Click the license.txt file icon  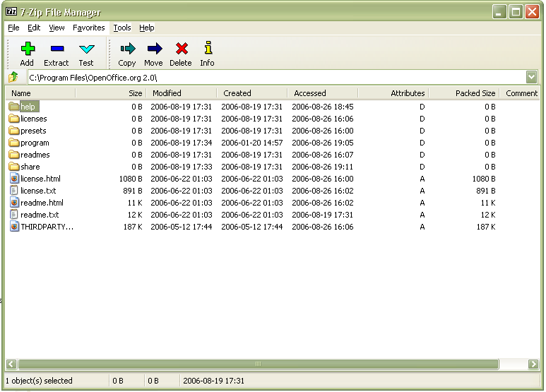[x=14, y=191]
